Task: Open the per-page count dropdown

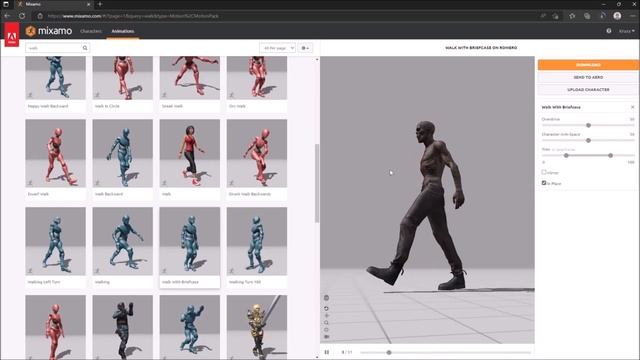Action: (277, 48)
